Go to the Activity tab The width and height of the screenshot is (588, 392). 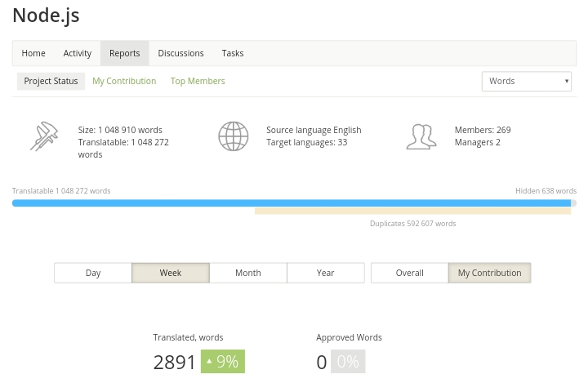tap(78, 53)
